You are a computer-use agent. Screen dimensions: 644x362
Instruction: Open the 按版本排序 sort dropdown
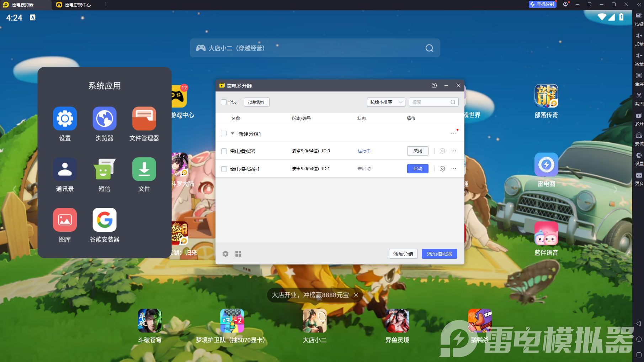[386, 102]
